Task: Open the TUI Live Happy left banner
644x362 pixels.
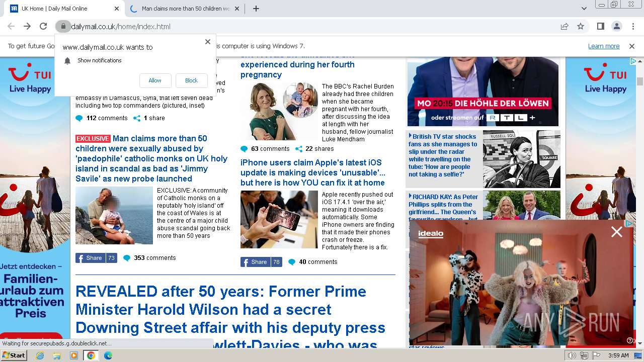Action: 35,201
